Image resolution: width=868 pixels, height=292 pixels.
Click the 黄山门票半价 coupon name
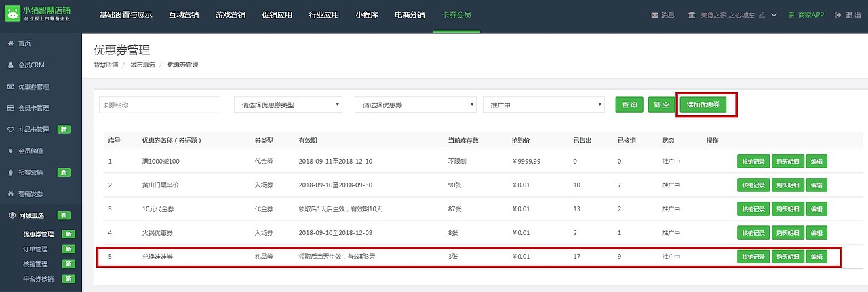pos(162,185)
